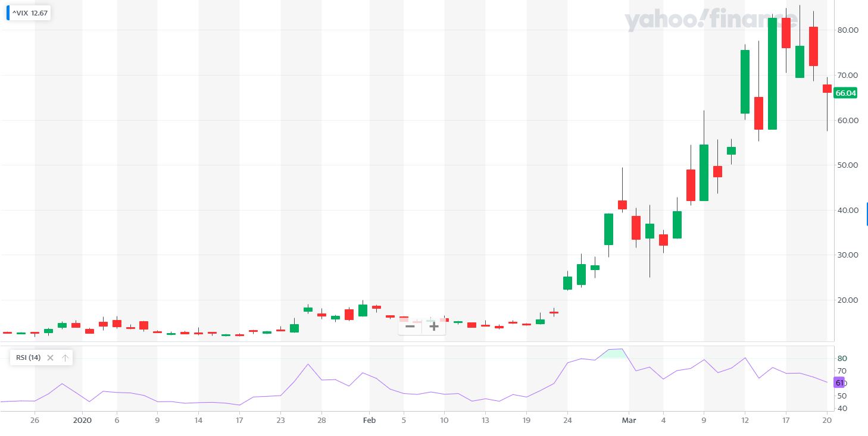Click the 30.00 price axis label
This screenshot has height=436, width=868.
(847, 255)
